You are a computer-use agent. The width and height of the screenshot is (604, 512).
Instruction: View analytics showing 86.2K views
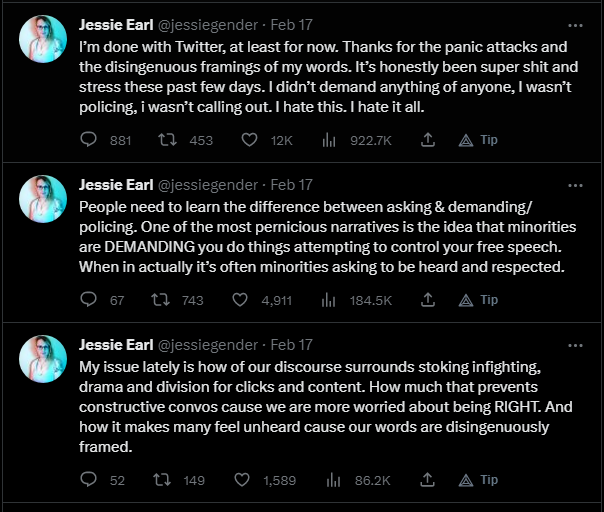click(334, 480)
